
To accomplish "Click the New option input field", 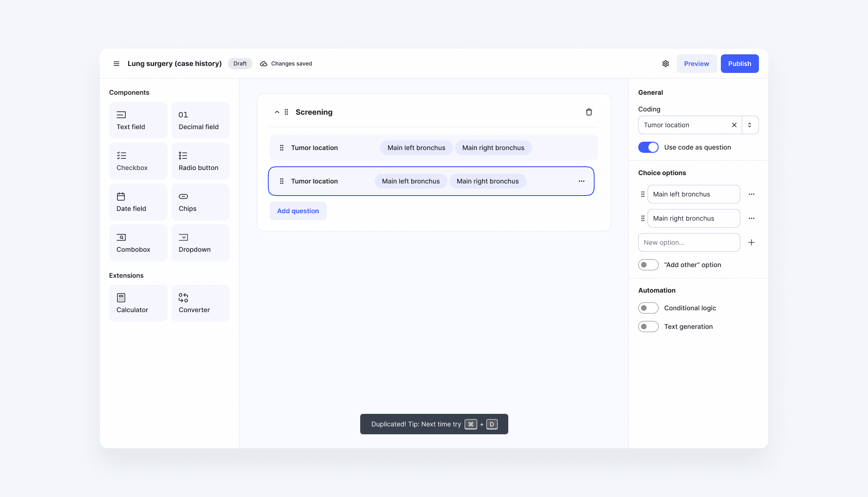I will point(689,242).
